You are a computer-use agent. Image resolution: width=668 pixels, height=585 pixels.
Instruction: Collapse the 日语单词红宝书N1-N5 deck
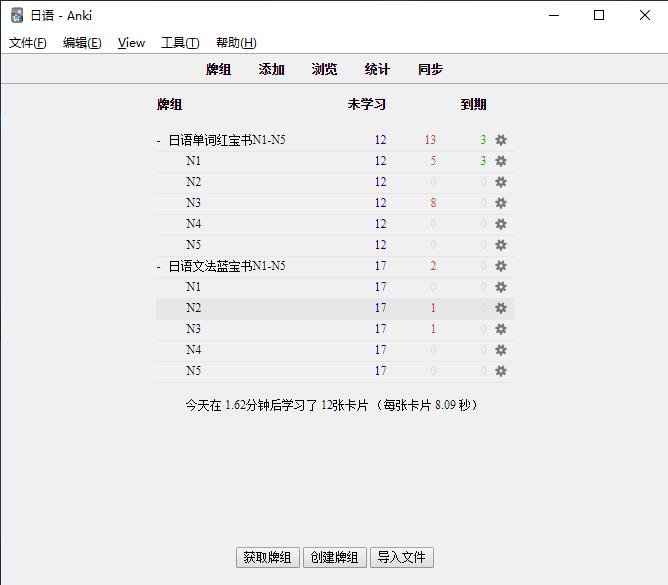(158, 141)
